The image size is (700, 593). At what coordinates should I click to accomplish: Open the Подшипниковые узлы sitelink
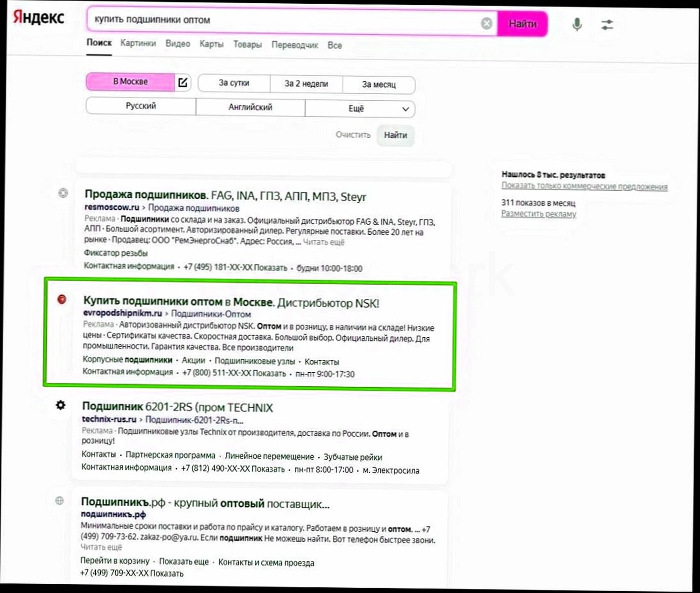pyautogui.click(x=255, y=361)
